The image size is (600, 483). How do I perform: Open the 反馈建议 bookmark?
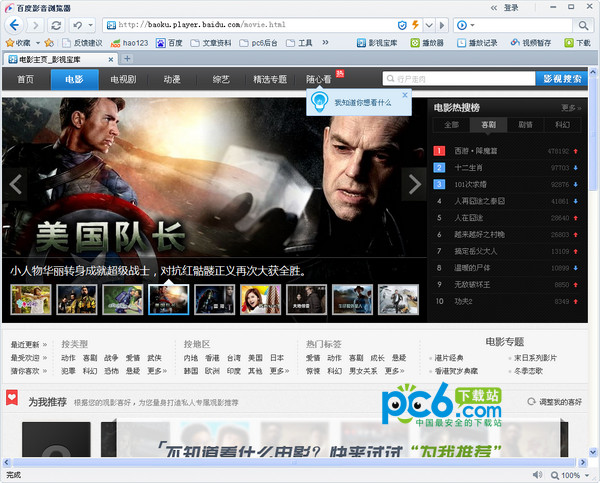83,43
